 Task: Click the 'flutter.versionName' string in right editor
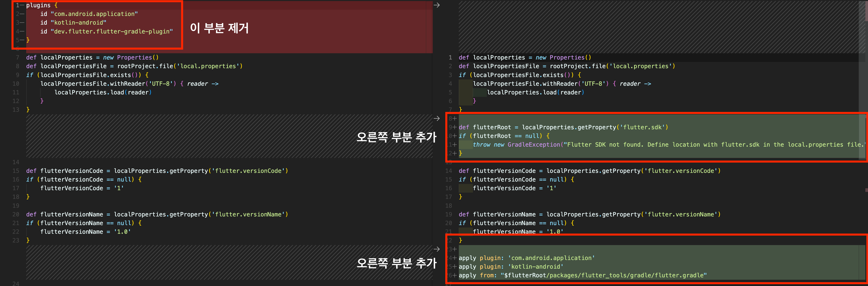point(680,215)
